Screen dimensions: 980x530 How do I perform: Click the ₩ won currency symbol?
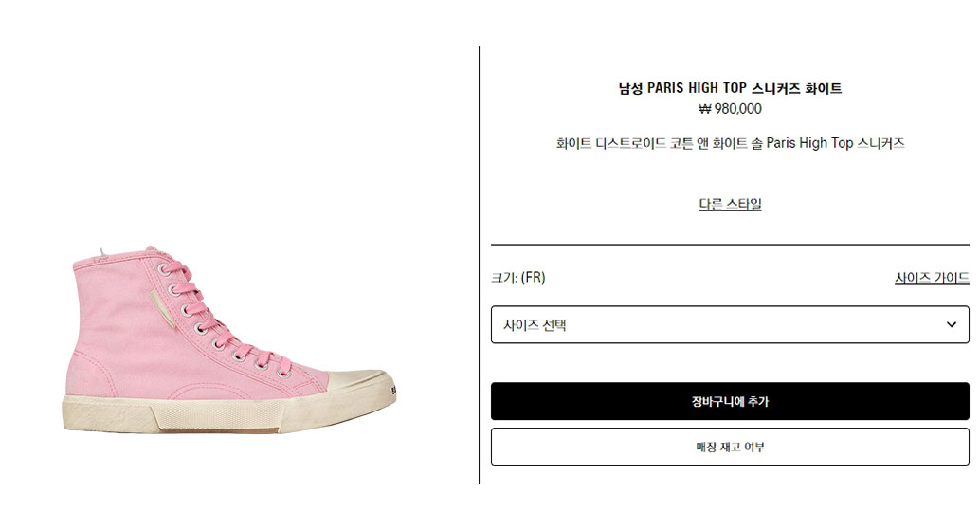coord(705,109)
